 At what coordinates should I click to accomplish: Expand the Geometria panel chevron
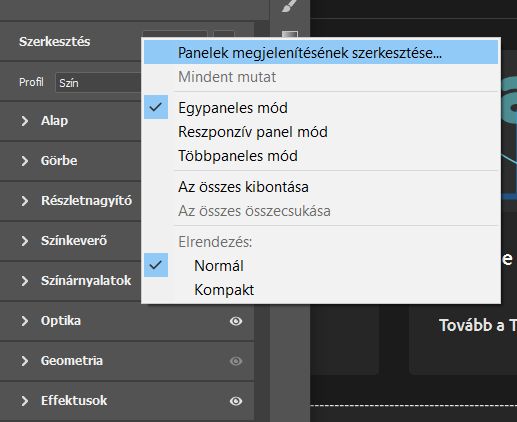coord(24,361)
